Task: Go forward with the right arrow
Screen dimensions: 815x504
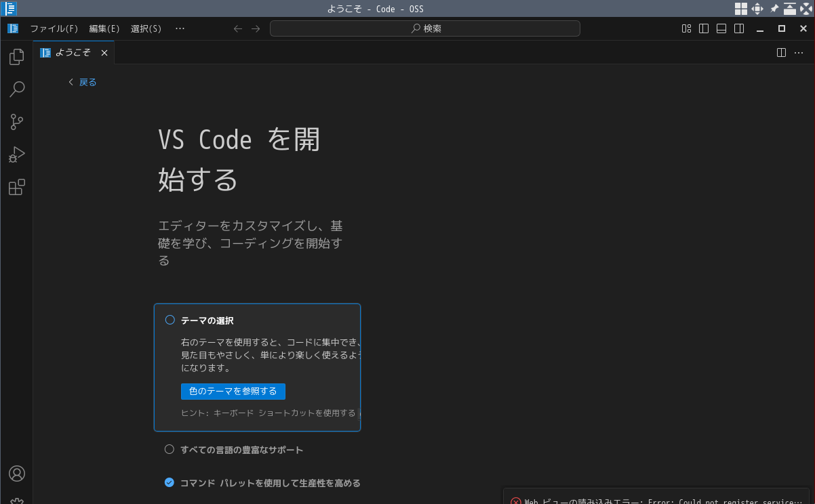Action: pyautogui.click(x=256, y=28)
